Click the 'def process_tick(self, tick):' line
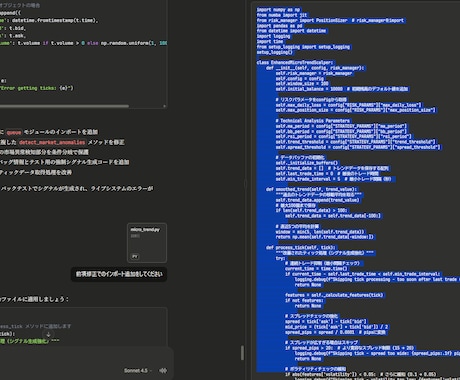 302,247
